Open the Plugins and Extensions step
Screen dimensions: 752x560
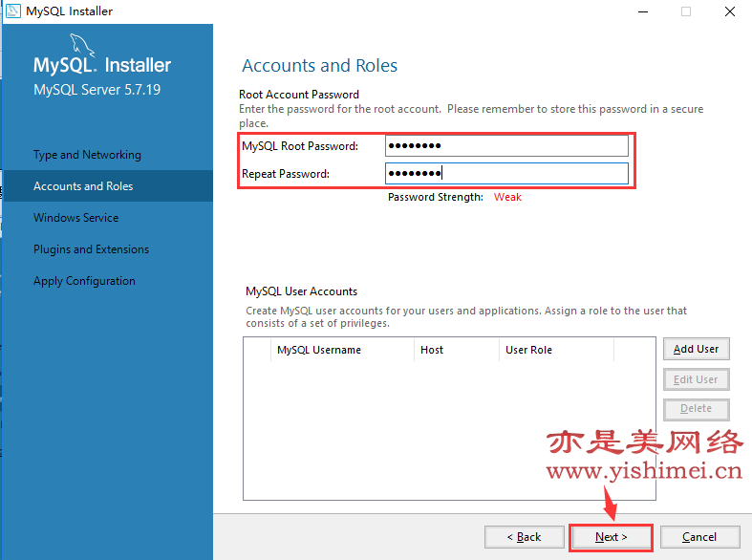pyautogui.click(x=91, y=249)
